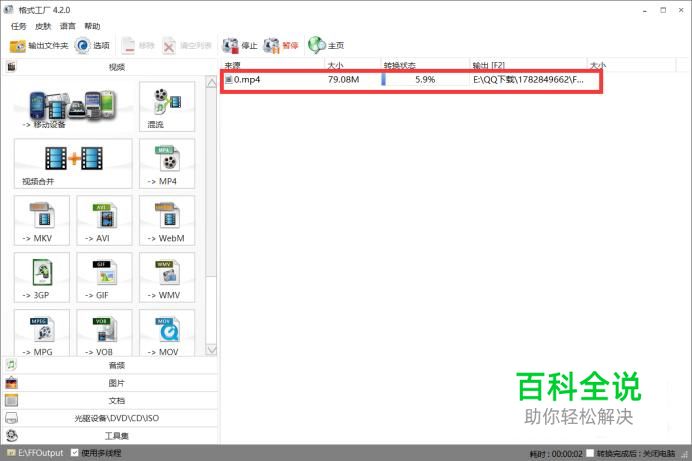Expand the Document (文档) category

click(110, 401)
